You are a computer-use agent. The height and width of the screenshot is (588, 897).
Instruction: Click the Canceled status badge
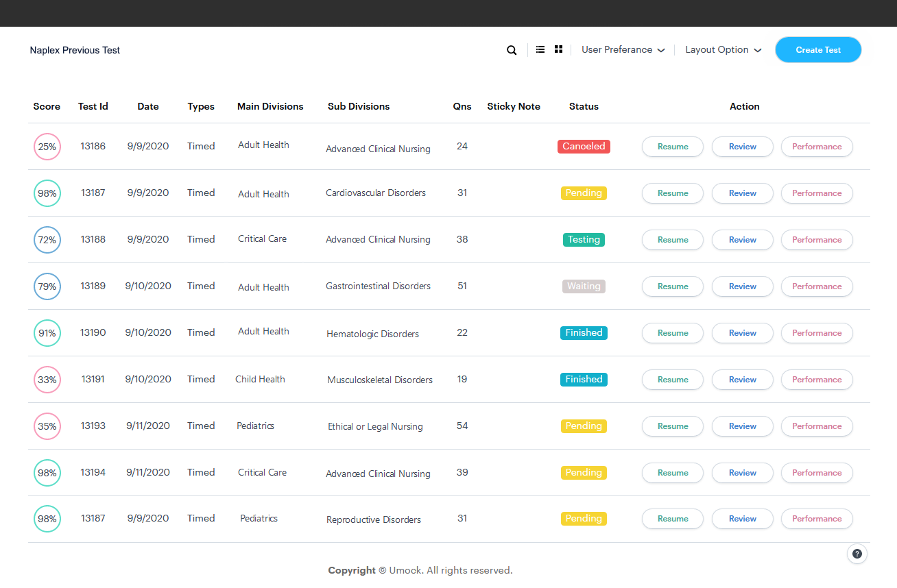click(584, 146)
